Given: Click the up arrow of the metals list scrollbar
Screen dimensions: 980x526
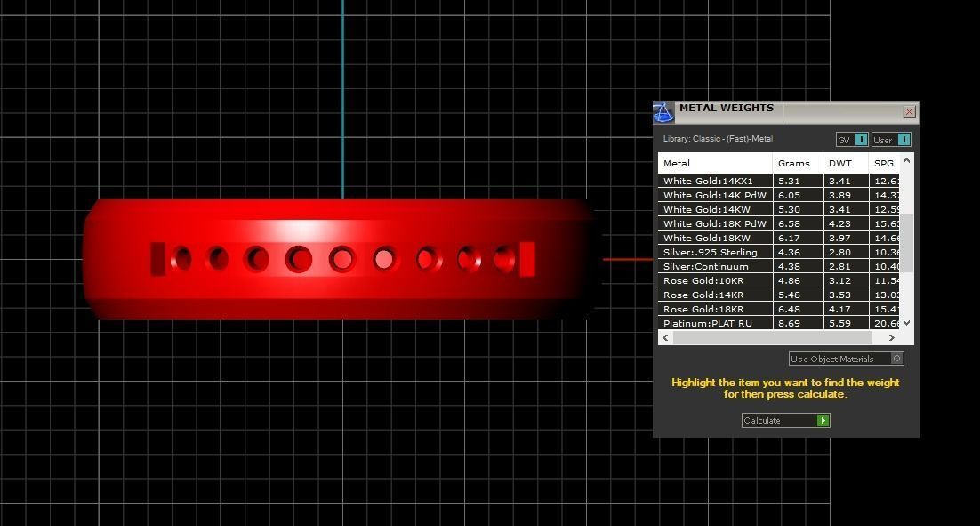Looking at the screenshot, I should 907,161.
